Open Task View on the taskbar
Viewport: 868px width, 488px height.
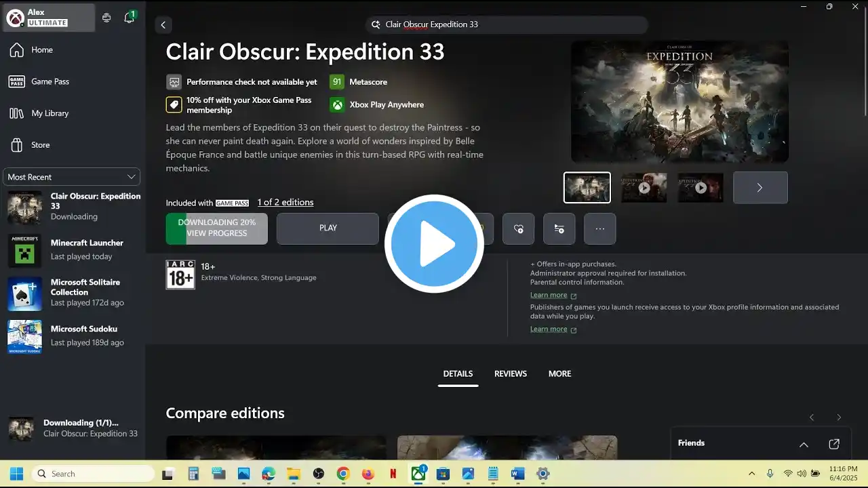pyautogui.click(x=169, y=474)
